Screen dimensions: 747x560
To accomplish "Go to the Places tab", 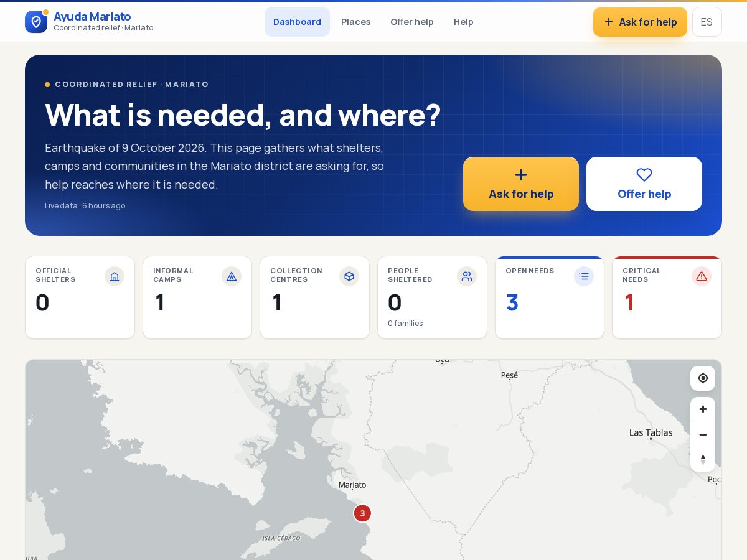I will pos(355,22).
